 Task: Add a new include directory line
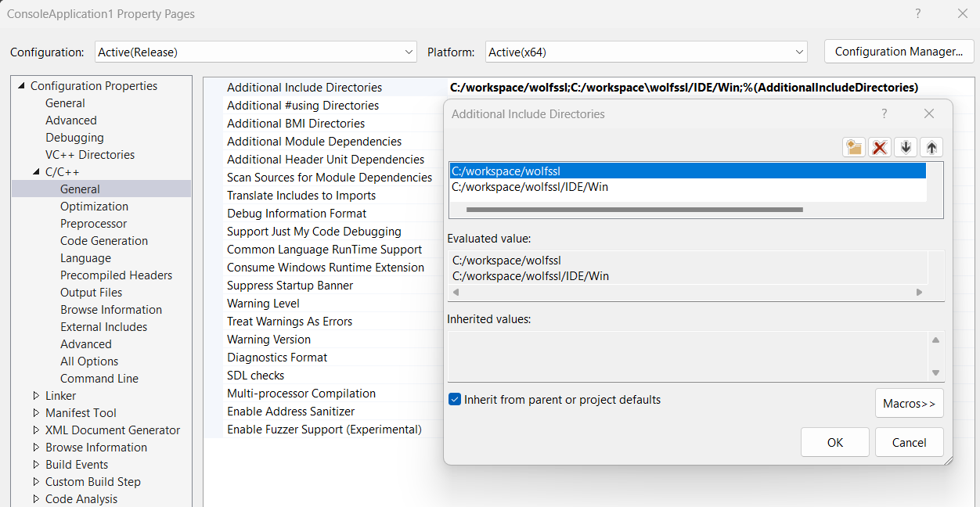click(x=853, y=147)
